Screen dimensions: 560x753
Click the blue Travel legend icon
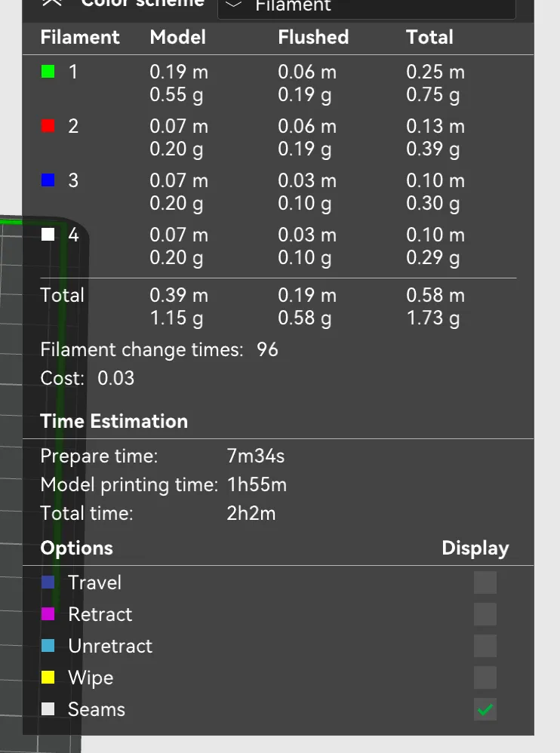49,582
